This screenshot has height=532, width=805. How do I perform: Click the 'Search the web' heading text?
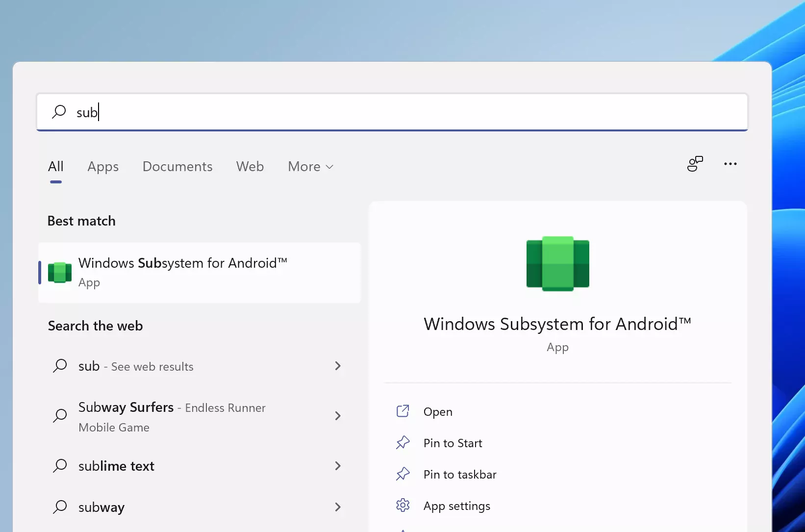95,326
